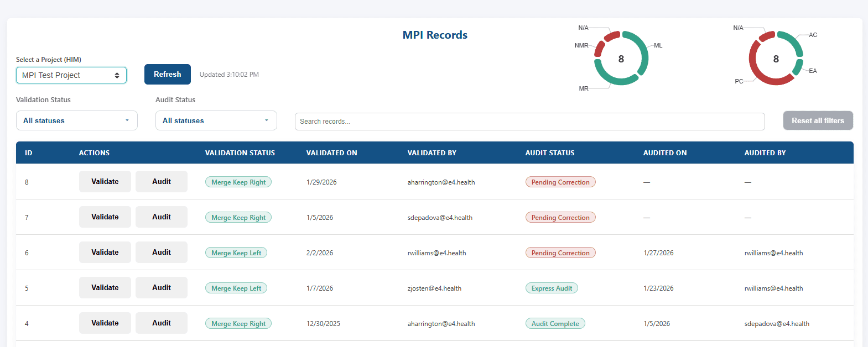Click the ID column header
The image size is (868, 347).
[x=29, y=153]
